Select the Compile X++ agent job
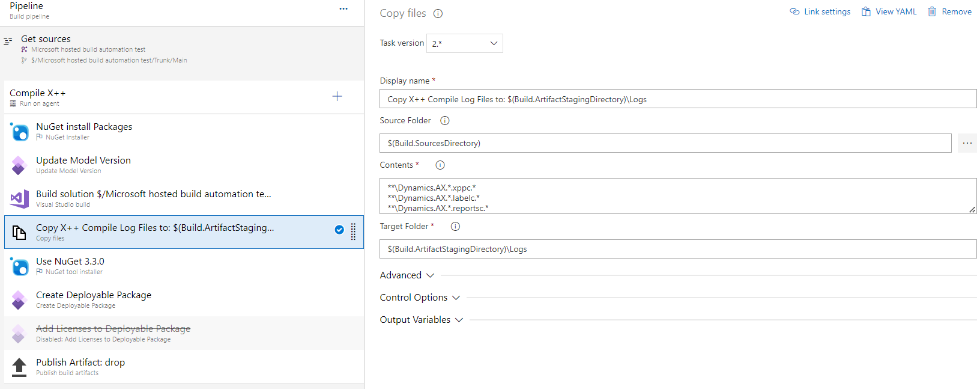Image resolution: width=980 pixels, height=389 pixels. click(184, 97)
